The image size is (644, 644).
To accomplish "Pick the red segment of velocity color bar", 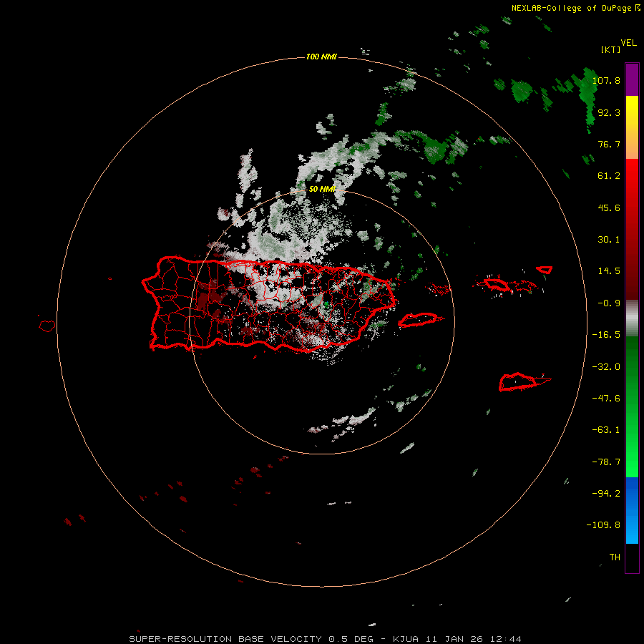I will point(632,229).
